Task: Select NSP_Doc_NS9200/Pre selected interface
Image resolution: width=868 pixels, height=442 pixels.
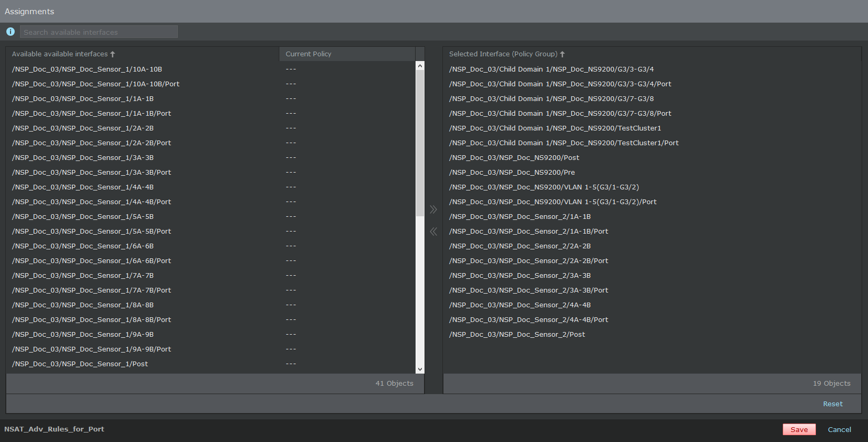Action: [x=652, y=172]
